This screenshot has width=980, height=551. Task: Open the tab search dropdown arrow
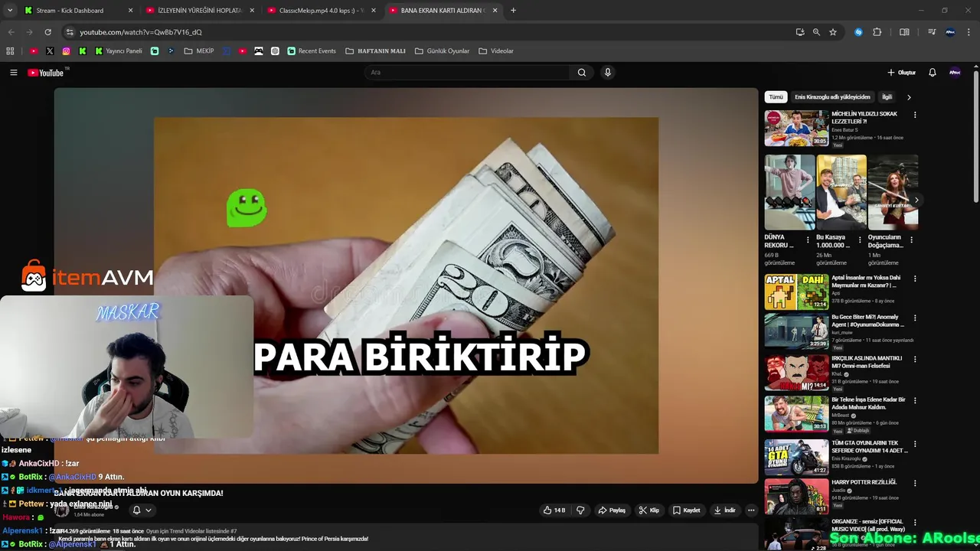[x=10, y=11]
